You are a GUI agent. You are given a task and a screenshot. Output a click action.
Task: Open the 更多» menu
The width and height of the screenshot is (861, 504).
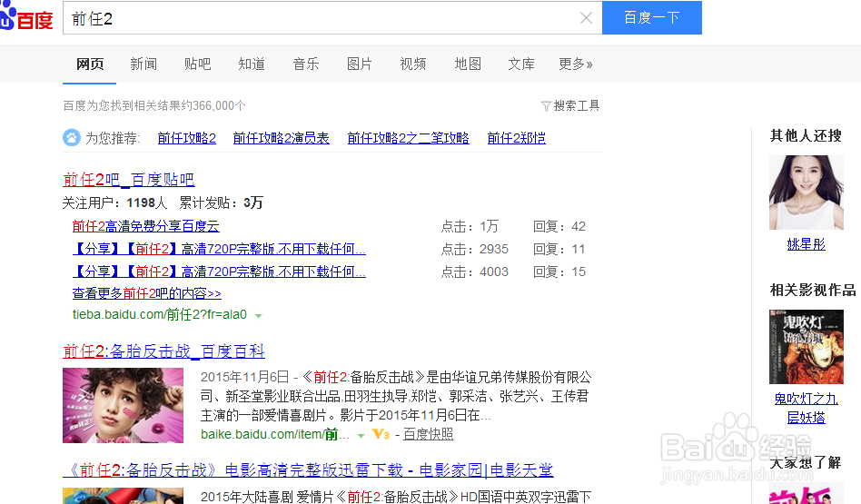pos(576,64)
